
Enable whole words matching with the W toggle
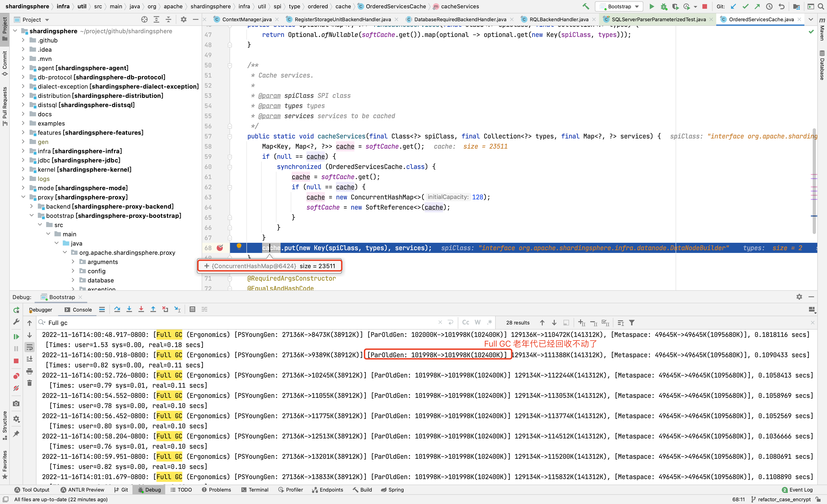(478, 322)
